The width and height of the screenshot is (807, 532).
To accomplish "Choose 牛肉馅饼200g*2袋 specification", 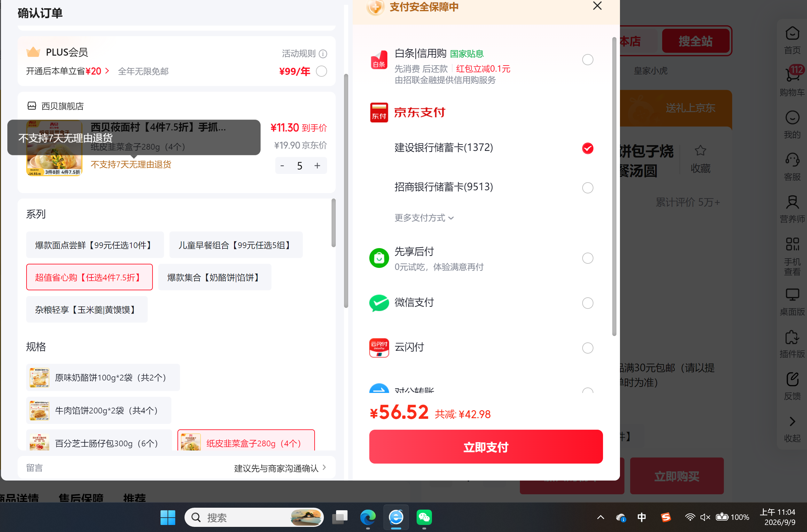I will coord(99,411).
